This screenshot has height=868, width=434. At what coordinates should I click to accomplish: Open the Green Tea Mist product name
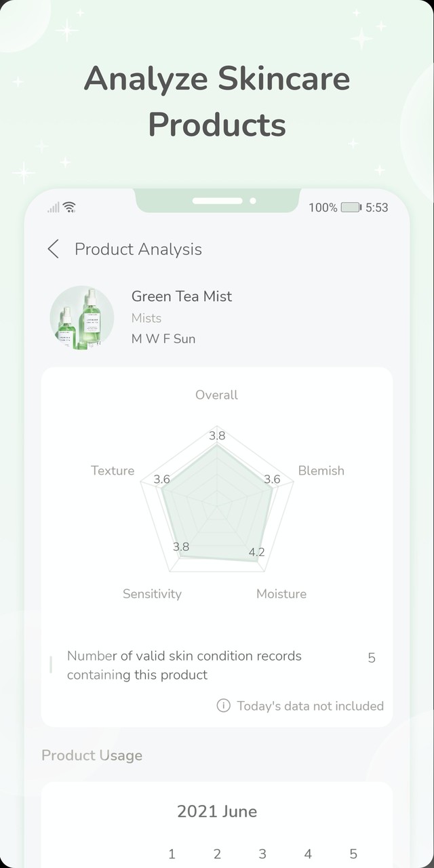[x=182, y=296]
